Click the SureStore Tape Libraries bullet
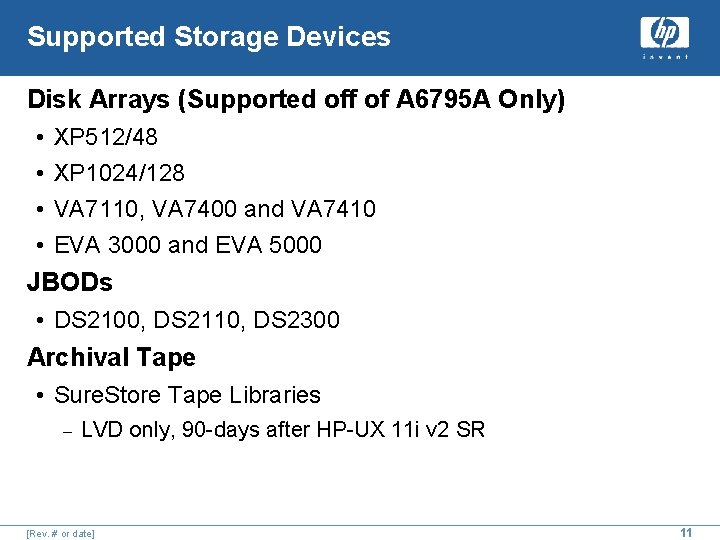 187,395
